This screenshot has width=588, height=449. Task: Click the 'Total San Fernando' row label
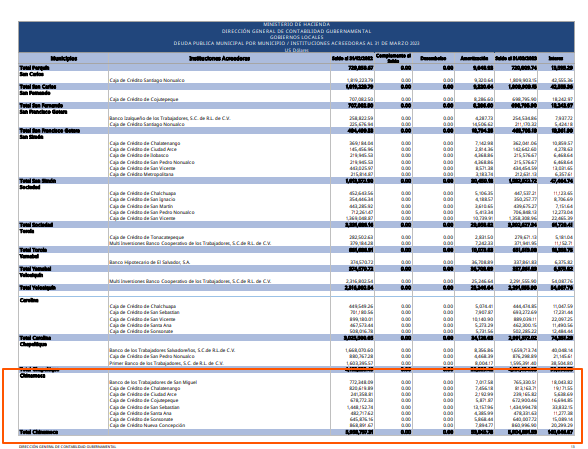pyautogui.click(x=41, y=106)
